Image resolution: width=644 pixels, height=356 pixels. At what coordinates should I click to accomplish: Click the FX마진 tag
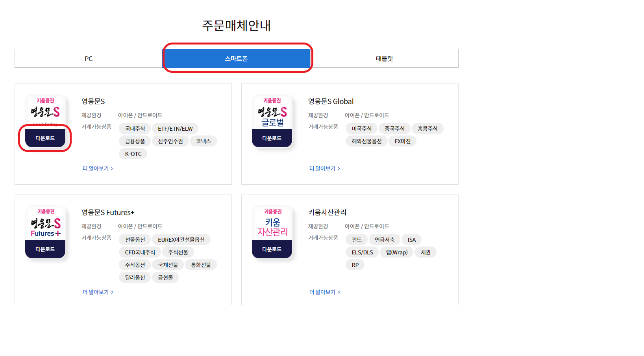[403, 141]
